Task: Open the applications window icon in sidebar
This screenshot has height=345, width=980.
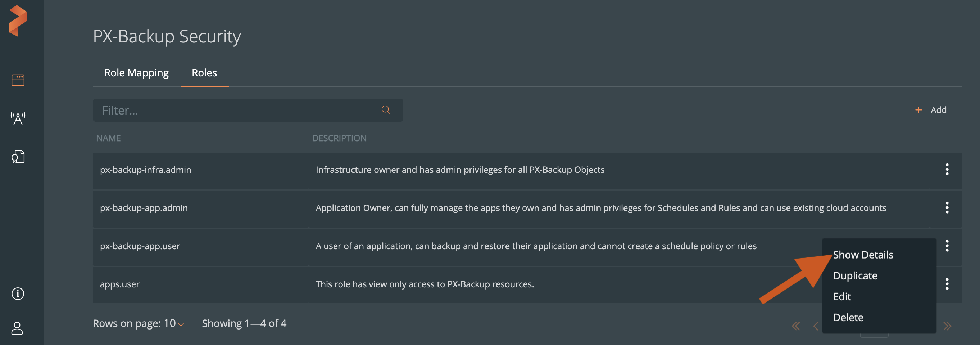Action: tap(18, 80)
